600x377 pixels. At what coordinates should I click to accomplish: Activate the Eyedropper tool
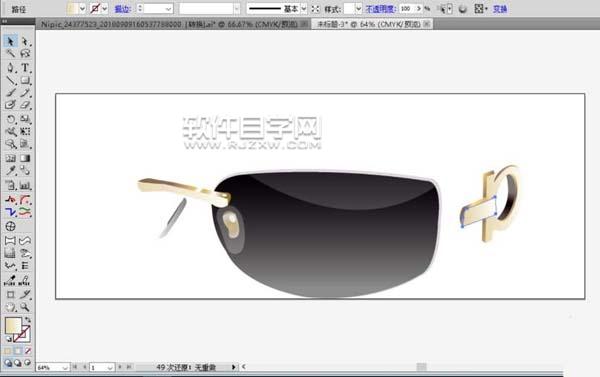[x=10, y=171]
